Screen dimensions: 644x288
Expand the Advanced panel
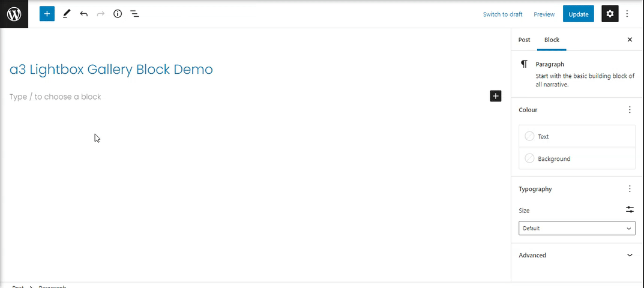(577, 255)
